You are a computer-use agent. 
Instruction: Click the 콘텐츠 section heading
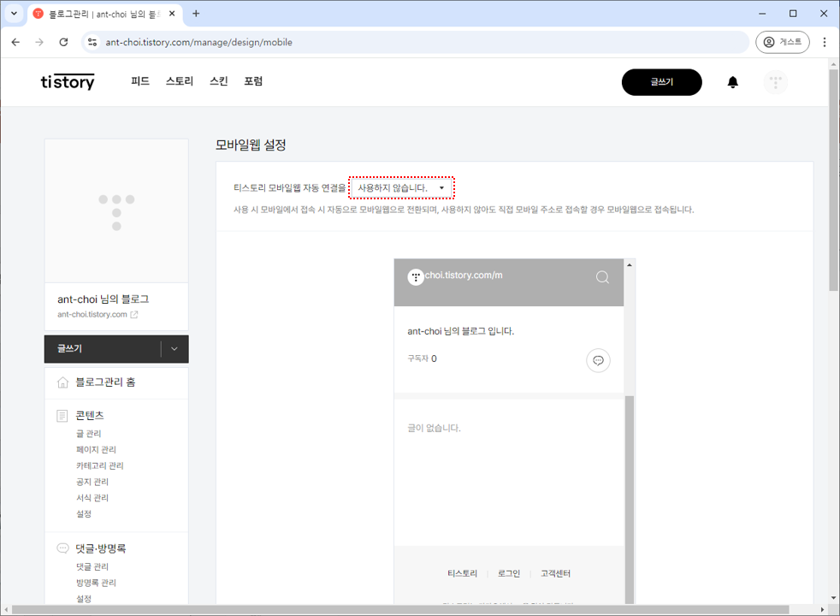[x=90, y=415]
